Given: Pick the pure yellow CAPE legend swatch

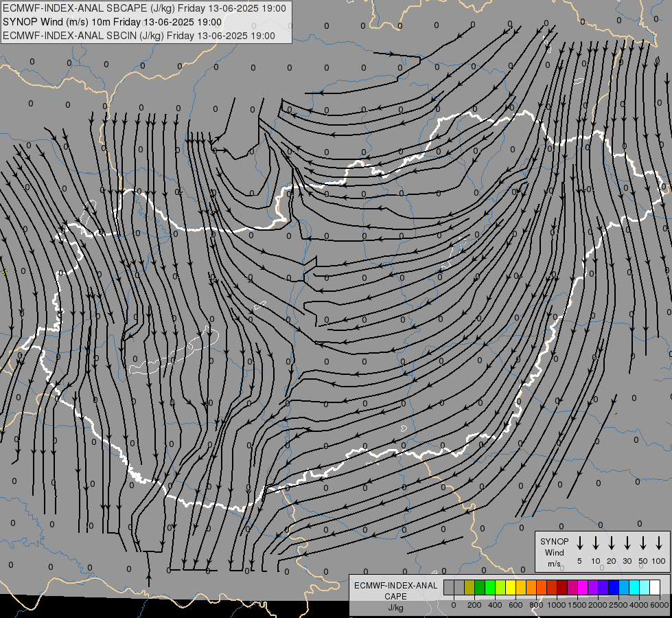Looking at the screenshot, I should 511,587.
